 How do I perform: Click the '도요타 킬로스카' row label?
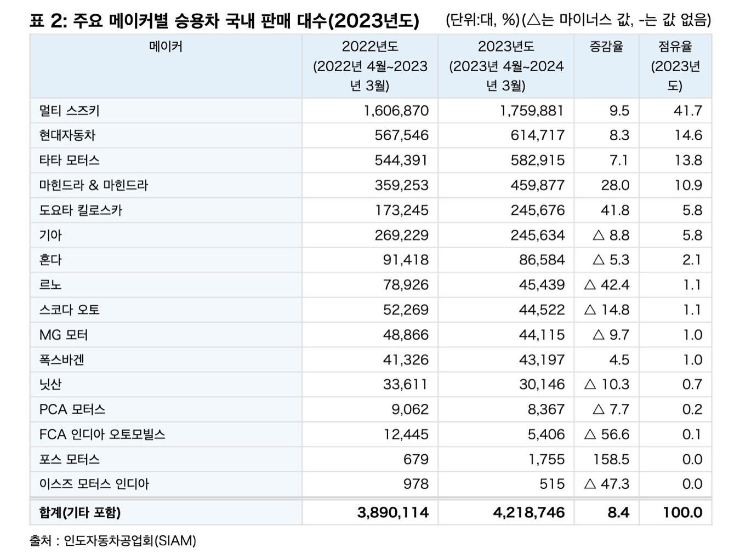[81, 210]
